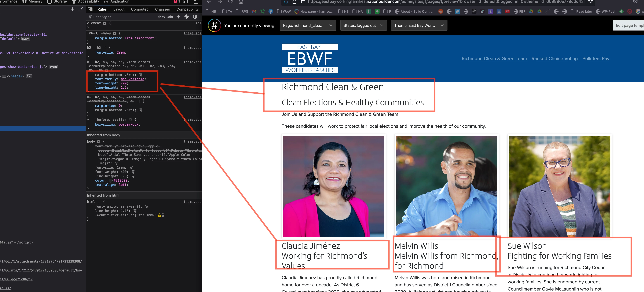Click the Edit page template button

tap(629, 25)
